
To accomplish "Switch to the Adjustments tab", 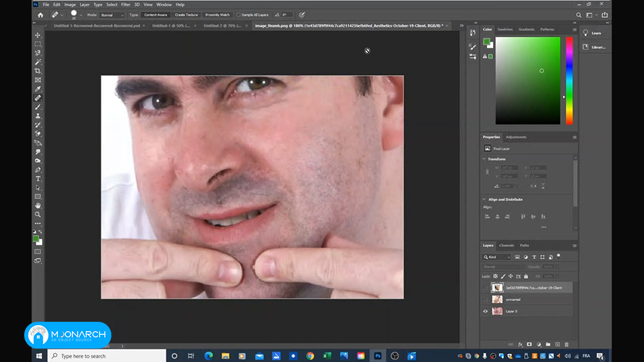I will coord(516,137).
